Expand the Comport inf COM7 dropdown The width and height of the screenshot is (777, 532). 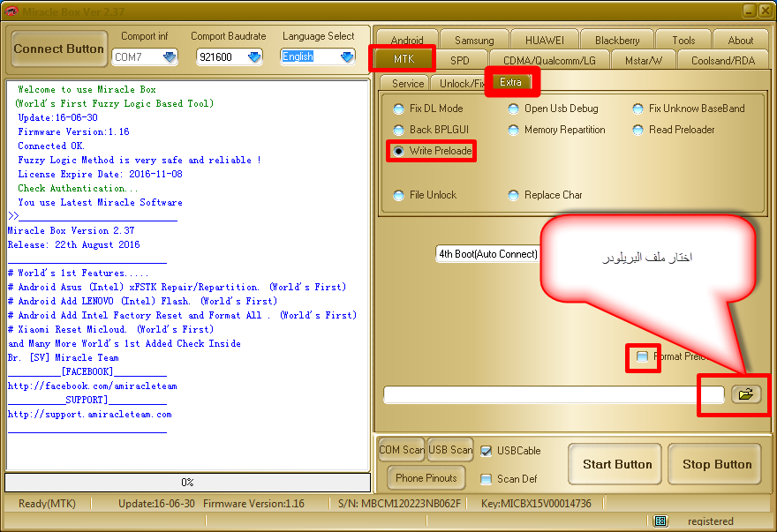(x=170, y=57)
